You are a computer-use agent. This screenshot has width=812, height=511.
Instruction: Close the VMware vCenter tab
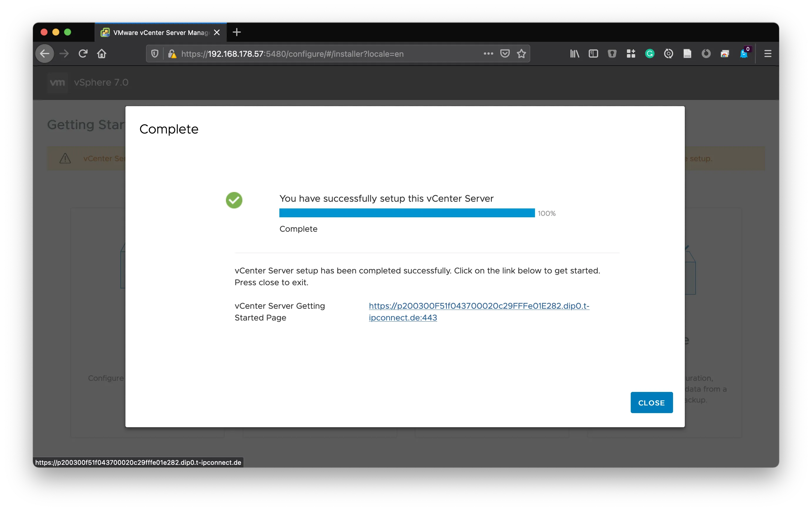217,32
